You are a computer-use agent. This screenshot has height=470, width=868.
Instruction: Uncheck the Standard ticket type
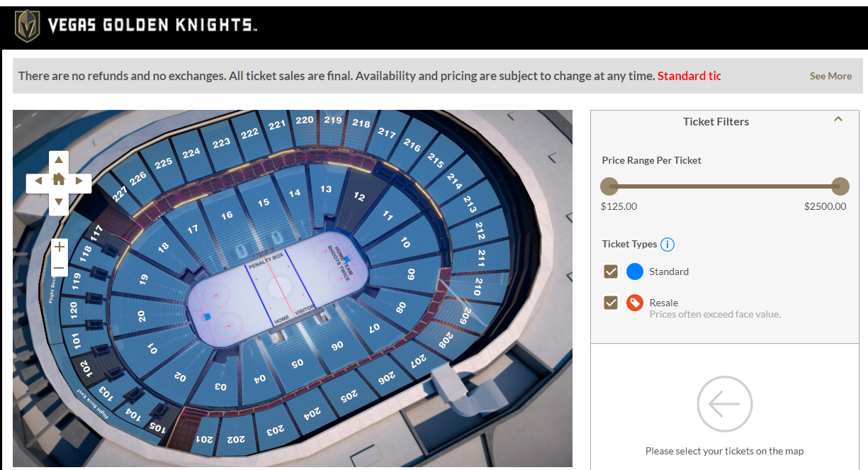611,272
